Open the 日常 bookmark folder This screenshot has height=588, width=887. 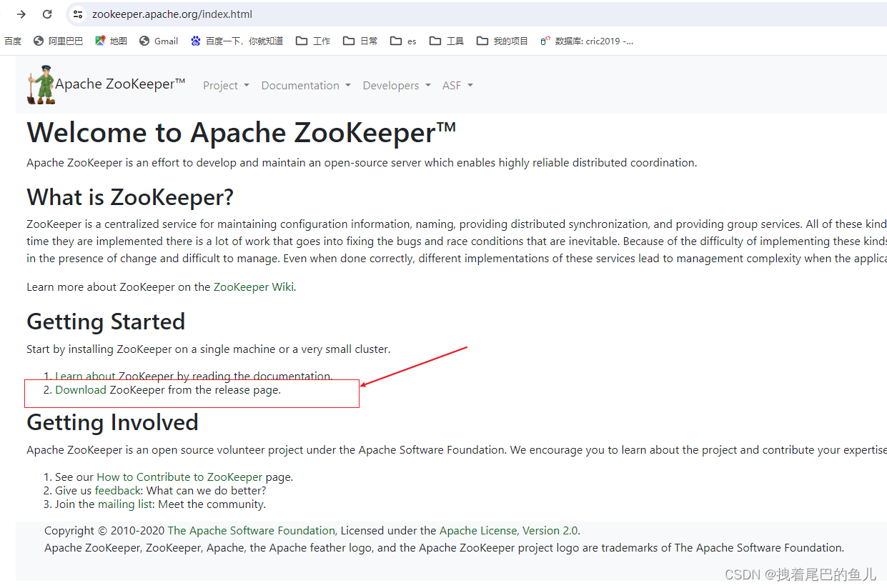[360, 41]
